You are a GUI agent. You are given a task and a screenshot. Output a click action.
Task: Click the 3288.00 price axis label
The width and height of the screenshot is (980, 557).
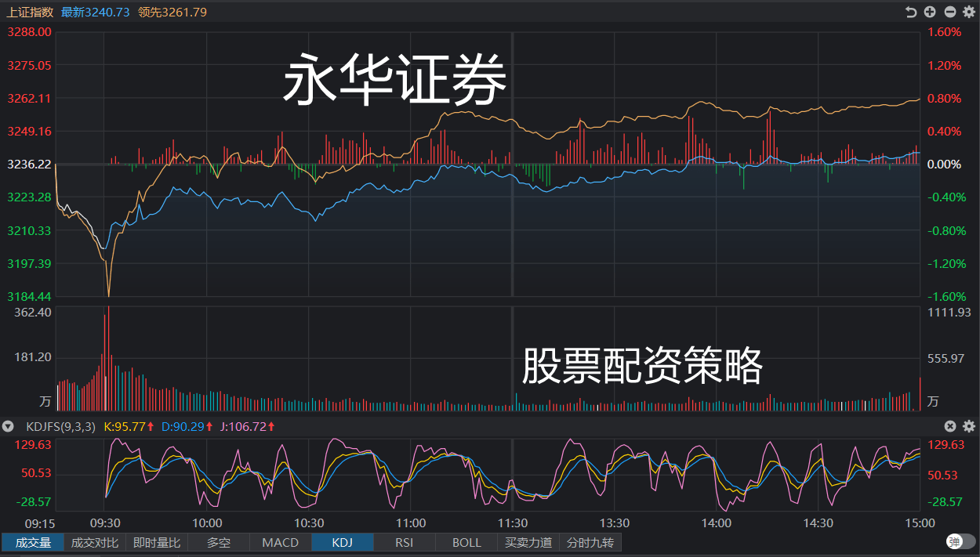coord(29,32)
